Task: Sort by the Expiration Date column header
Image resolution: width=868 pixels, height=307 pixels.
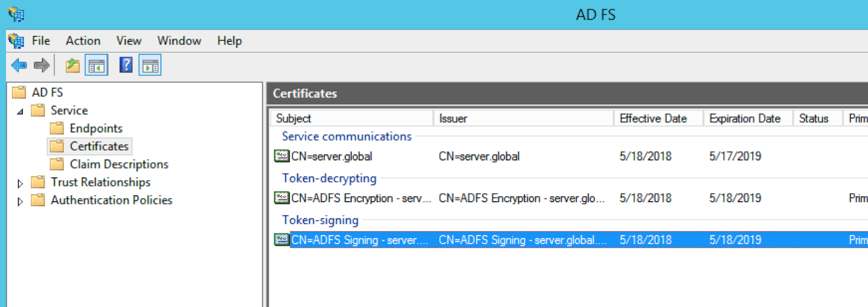Action: (x=744, y=119)
